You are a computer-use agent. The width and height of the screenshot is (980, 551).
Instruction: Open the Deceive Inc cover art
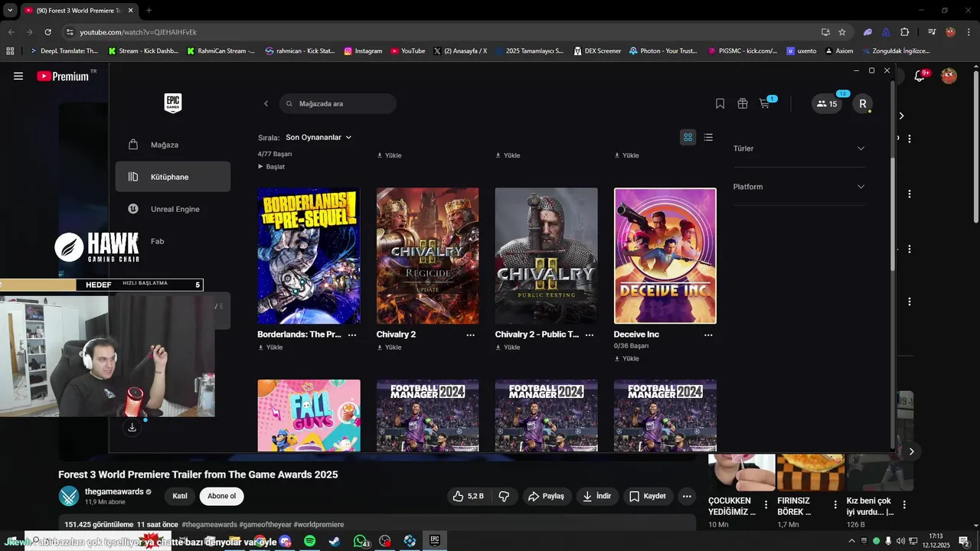pos(665,256)
